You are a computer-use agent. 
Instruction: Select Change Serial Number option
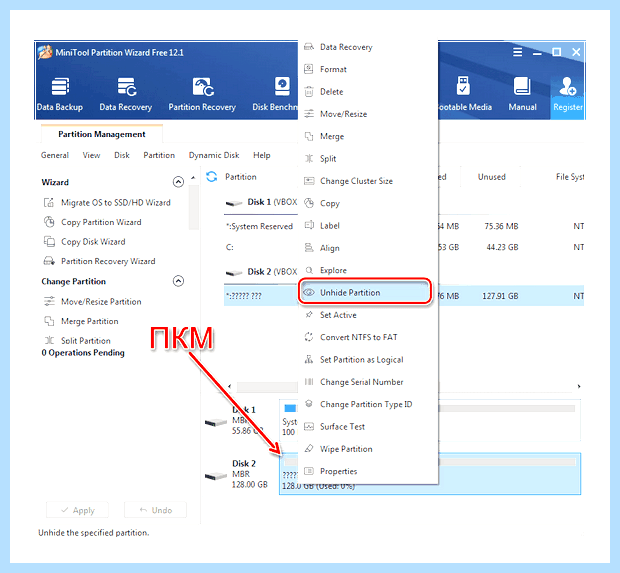pos(368,382)
